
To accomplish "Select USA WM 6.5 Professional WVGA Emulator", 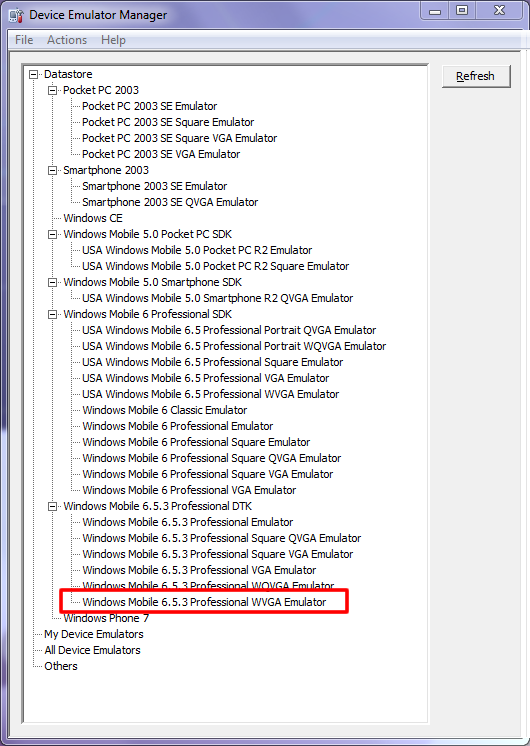I will point(210,394).
